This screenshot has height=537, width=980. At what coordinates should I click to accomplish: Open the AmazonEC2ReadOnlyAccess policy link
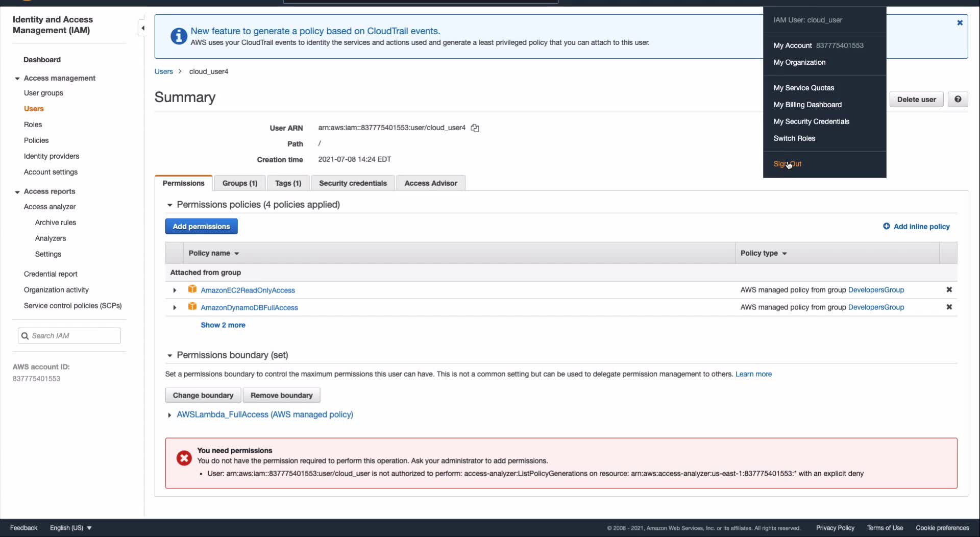248,290
